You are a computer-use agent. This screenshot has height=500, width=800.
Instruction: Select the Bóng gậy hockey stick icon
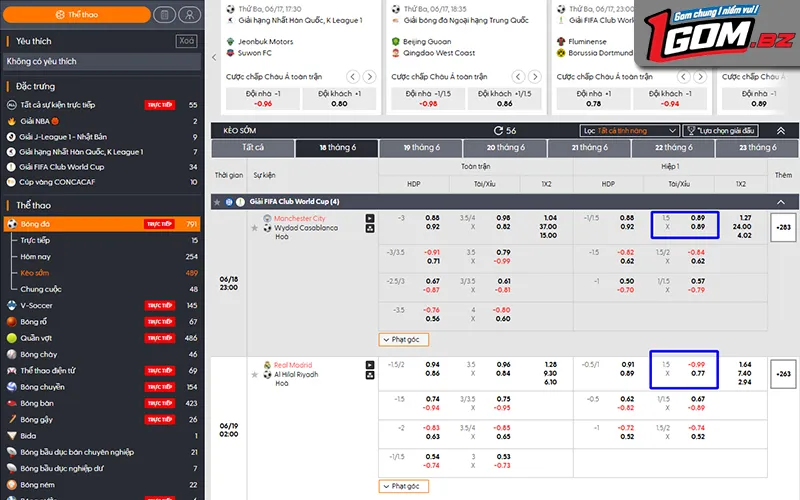point(12,420)
